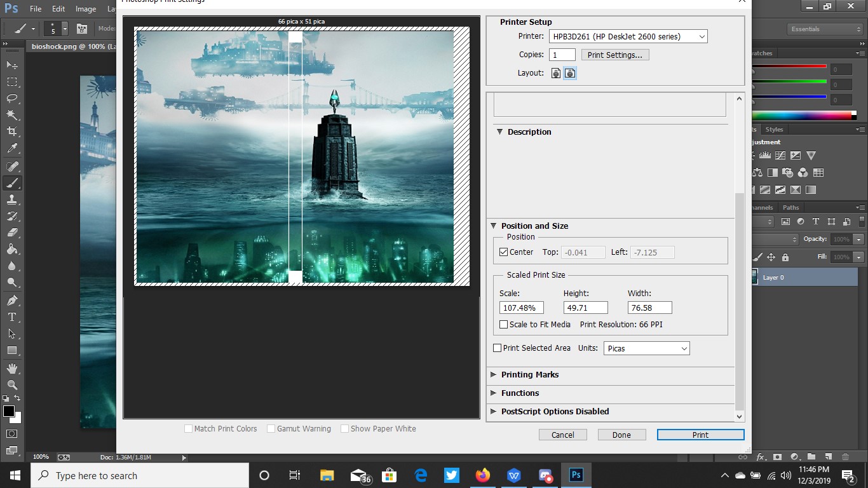Expand the Printing Marks section
Screen dimensions: 868x488
493,375
